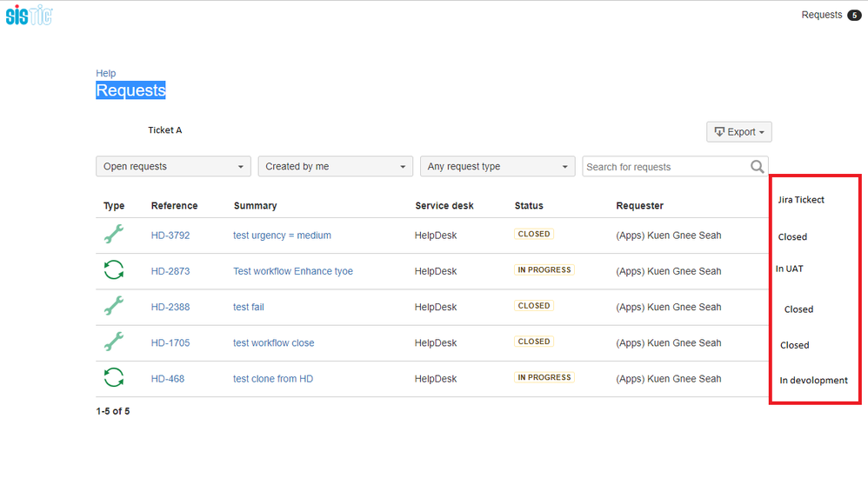Click the wrench icon for HD-1705
This screenshot has width=868, height=498.
(113, 342)
